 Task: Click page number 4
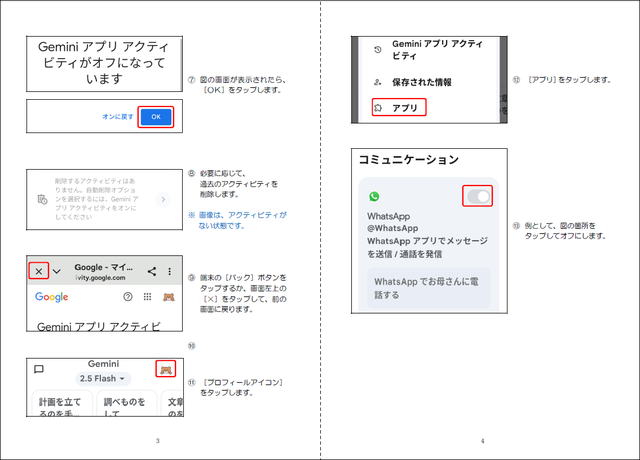pyautogui.click(x=482, y=441)
